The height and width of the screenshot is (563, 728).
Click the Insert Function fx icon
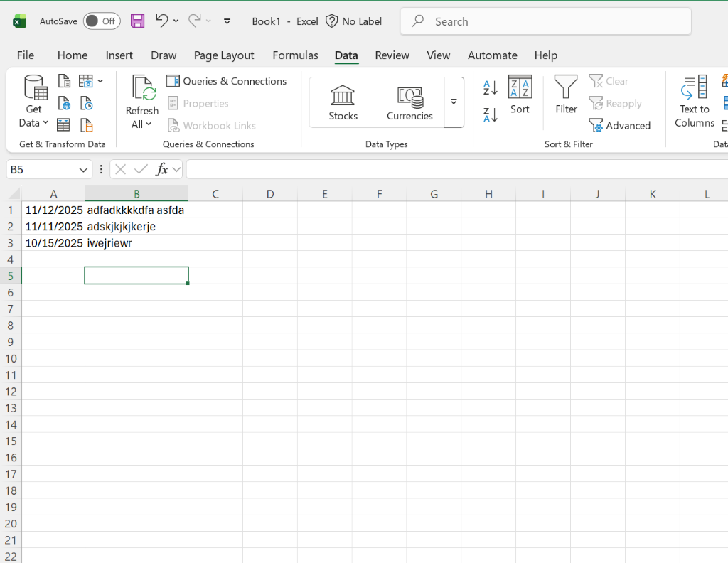click(x=161, y=169)
